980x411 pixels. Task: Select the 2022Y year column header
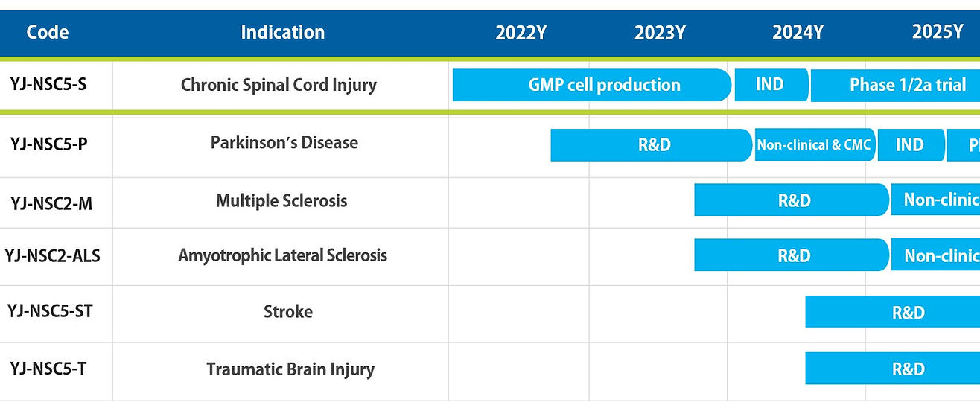click(x=521, y=33)
